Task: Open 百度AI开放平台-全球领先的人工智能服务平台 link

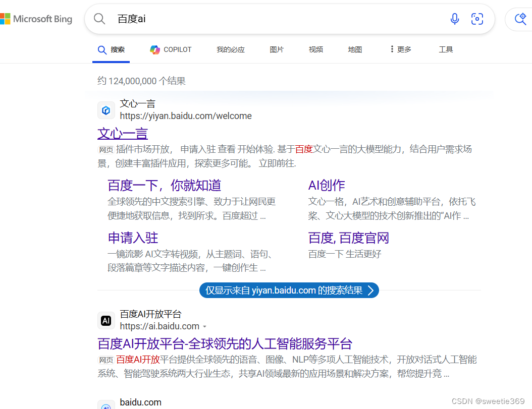Action: (x=225, y=343)
